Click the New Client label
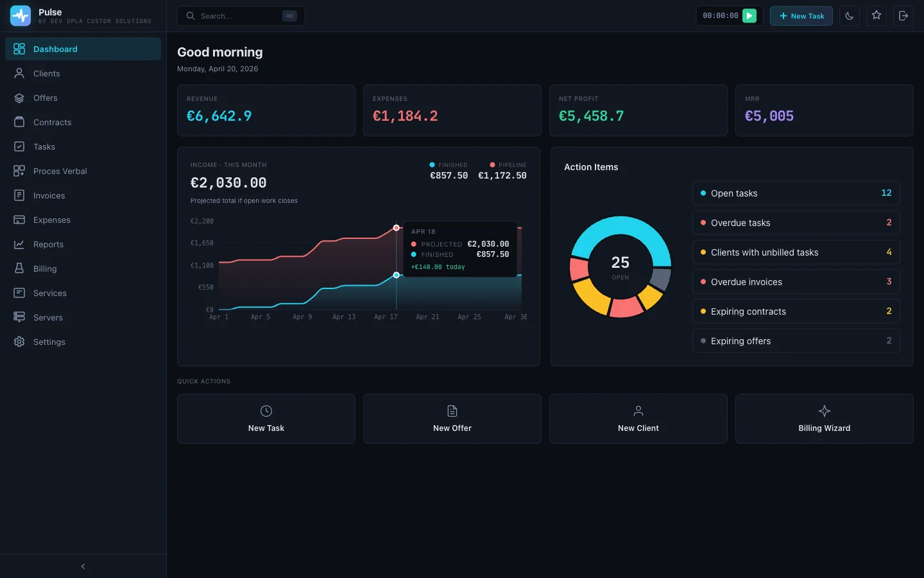This screenshot has height=578, width=924. pyautogui.click(x=638, y=428)
